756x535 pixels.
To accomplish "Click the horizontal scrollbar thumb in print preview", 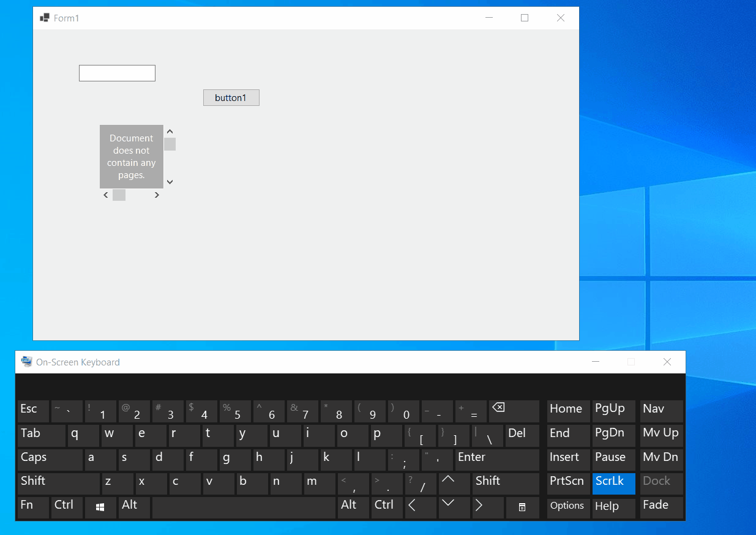I will point(119,195).
